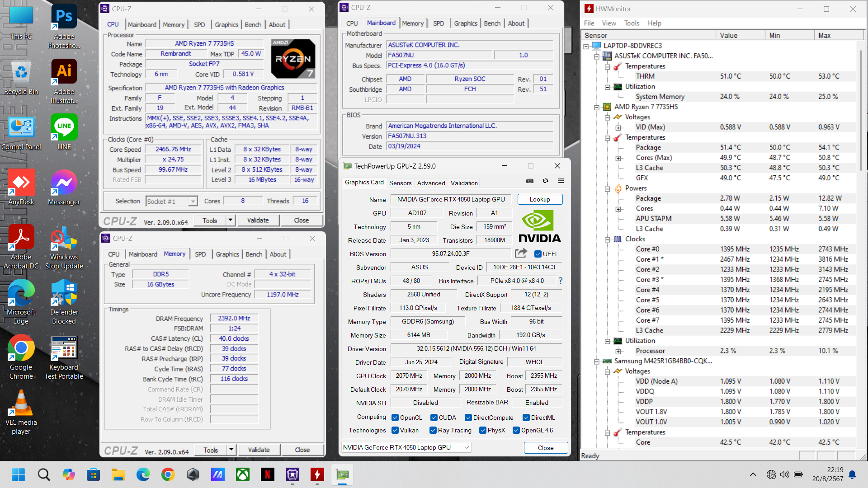Open File Explorer from the taskbar

pyautogui.click(x=118, y=474)
